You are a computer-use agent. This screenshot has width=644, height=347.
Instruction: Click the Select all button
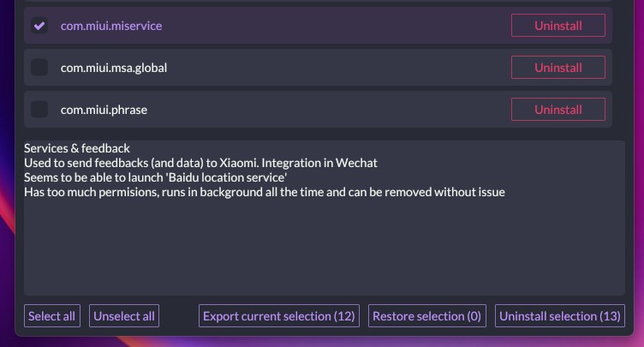point(51,316)
